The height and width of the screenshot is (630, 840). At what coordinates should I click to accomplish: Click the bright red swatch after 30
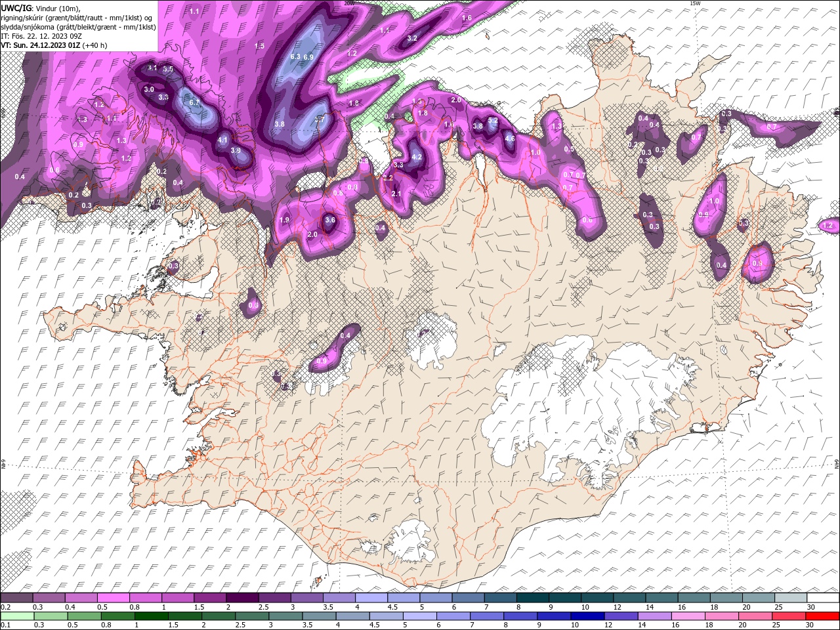821,616
